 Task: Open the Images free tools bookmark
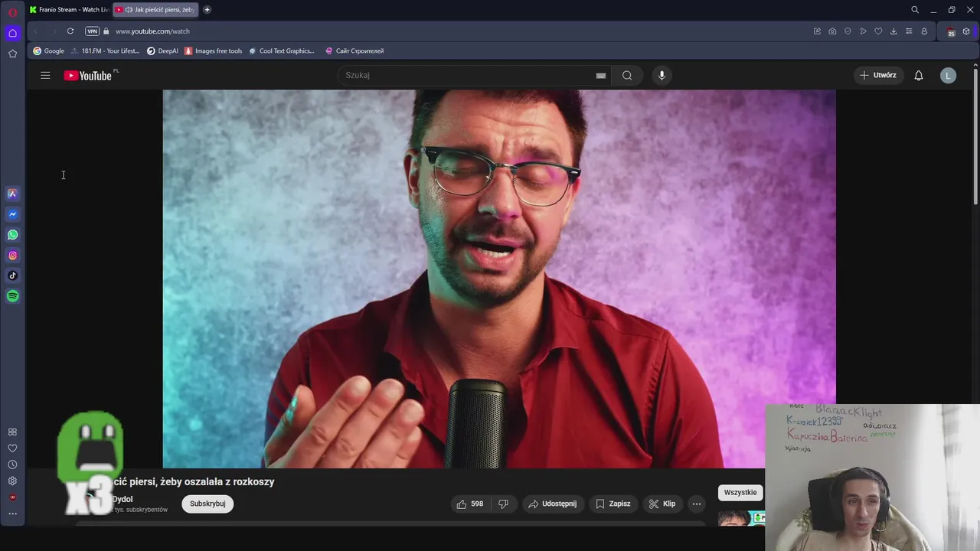click(213, 51)
